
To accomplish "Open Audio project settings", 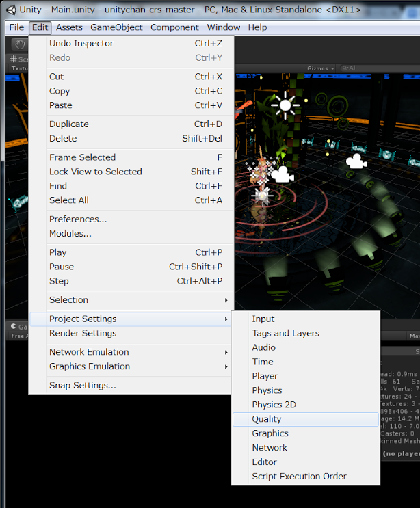I will pos(306,347).
